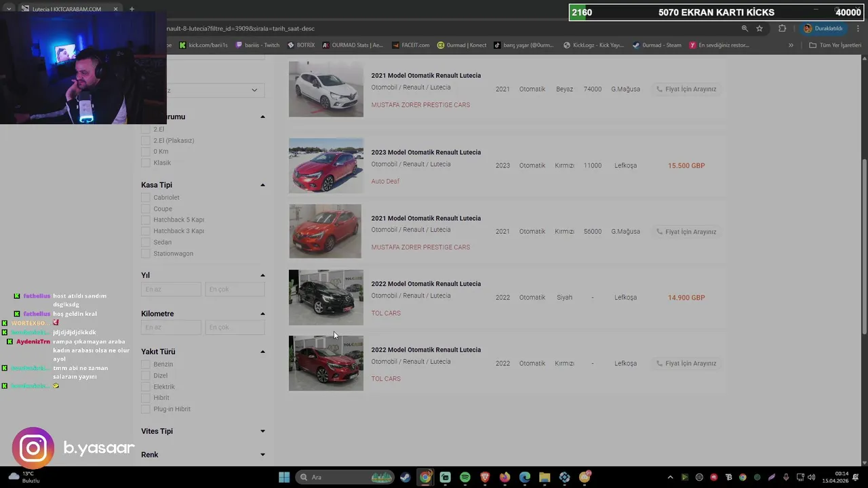Select the Cabriolet body type checkbox
868x488 pixels.
click(x=145, y=197)
